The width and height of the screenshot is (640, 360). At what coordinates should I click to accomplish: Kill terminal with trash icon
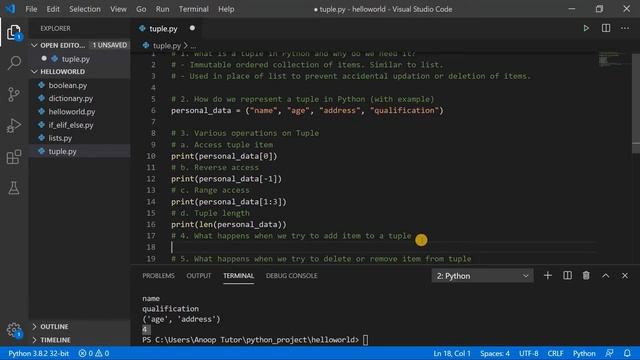click(x=586, y=276)
